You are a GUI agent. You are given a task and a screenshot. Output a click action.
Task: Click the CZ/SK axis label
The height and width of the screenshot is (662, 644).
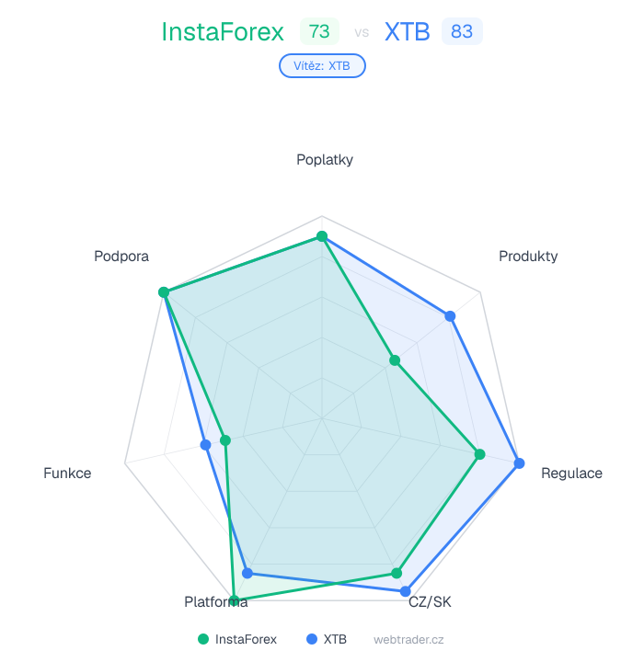430,602
